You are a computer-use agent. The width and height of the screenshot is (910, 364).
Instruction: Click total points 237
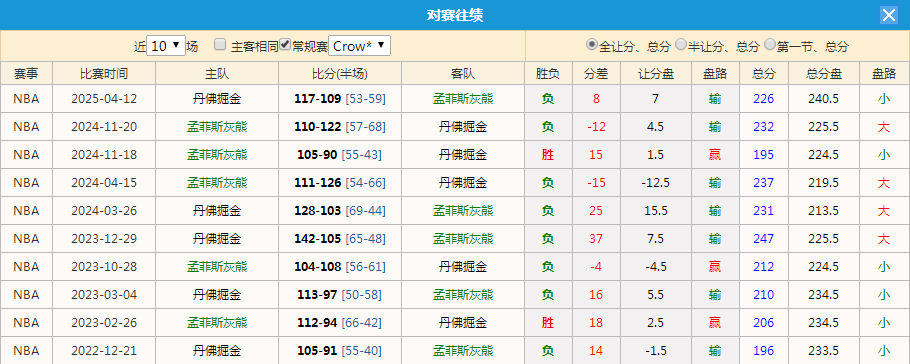pyautogui.click(x=764, y=182)
